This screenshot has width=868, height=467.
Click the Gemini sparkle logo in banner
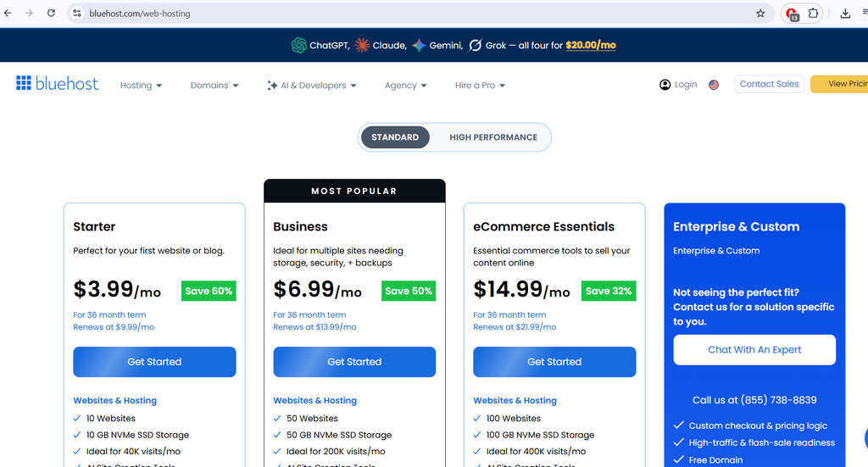(419, 46)
